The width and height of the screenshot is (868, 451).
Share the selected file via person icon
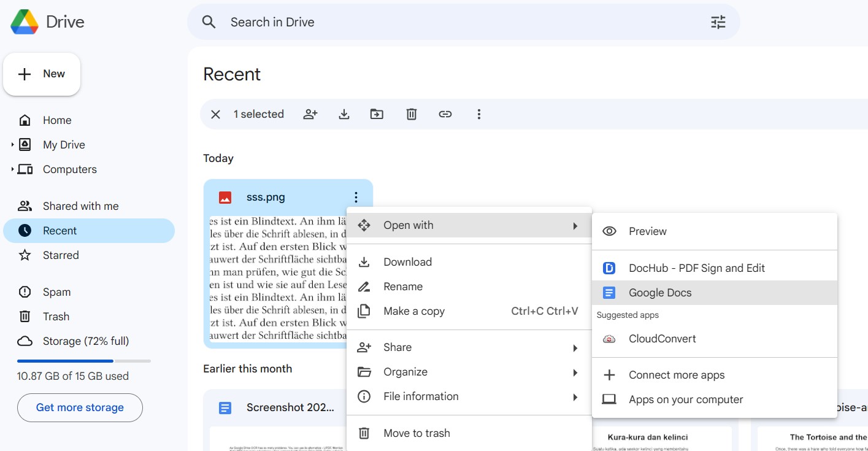click(x=310, y=114)
